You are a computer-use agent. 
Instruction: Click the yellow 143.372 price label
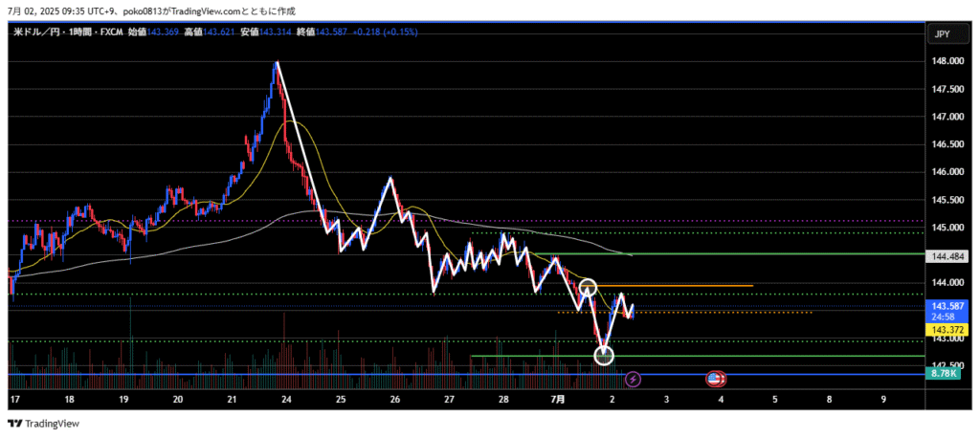946,329
